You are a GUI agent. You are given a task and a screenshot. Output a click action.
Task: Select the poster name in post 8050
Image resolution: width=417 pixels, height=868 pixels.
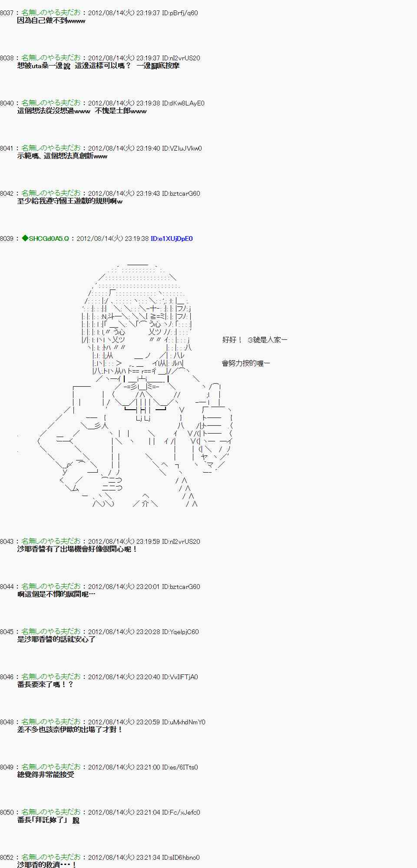point(51,812)
